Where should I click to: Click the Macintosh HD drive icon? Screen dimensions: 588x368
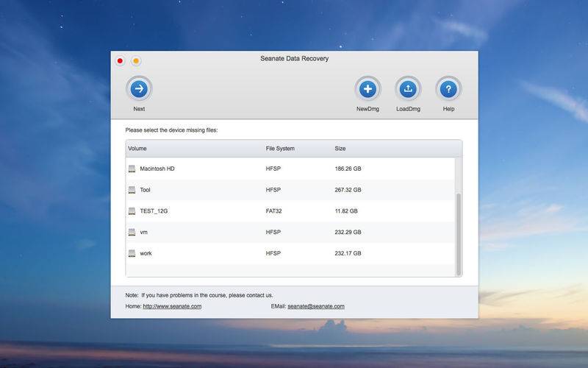pos(132,169)
